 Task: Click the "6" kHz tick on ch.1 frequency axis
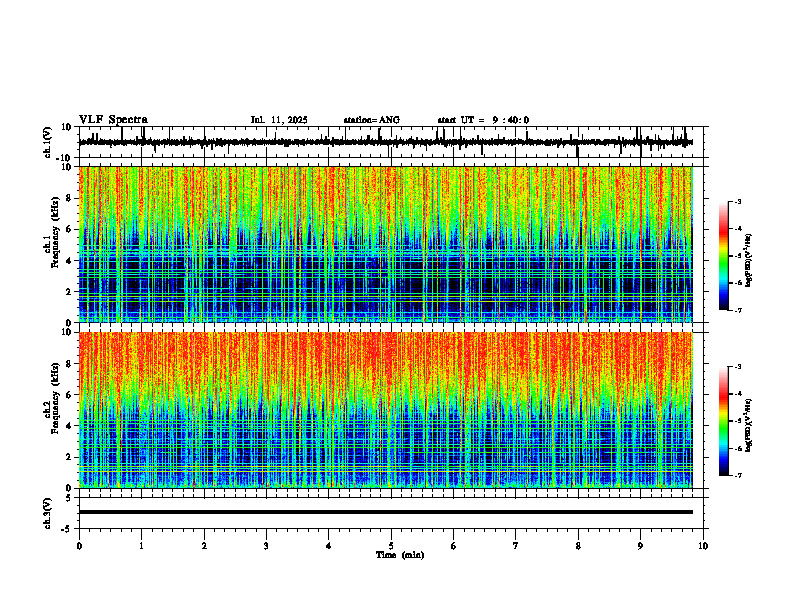69,229
